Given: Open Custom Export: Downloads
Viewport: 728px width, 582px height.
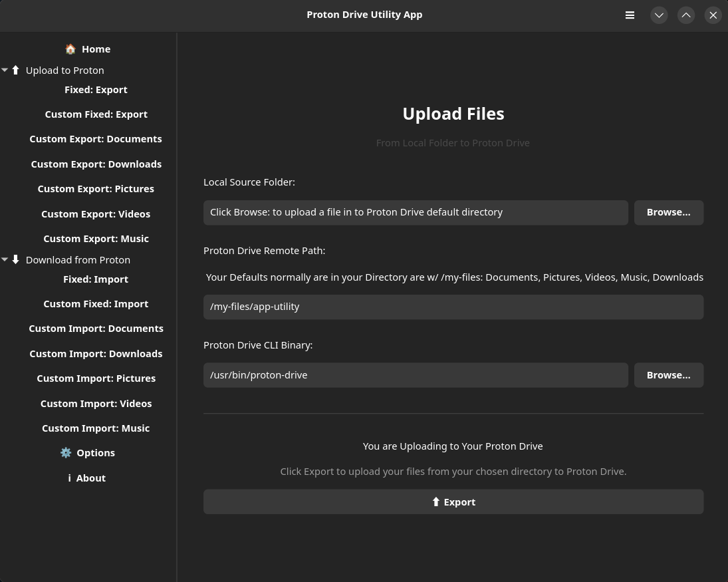Looking at the screenshot, I should (96, 164).
